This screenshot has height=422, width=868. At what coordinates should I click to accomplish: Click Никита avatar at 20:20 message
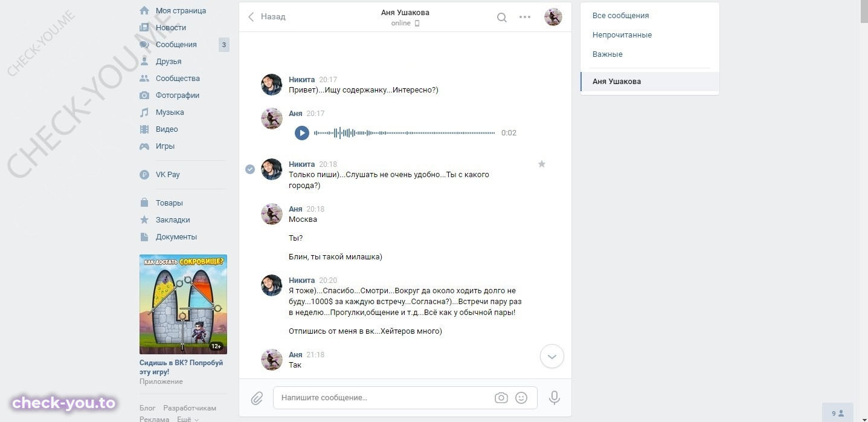272,285
